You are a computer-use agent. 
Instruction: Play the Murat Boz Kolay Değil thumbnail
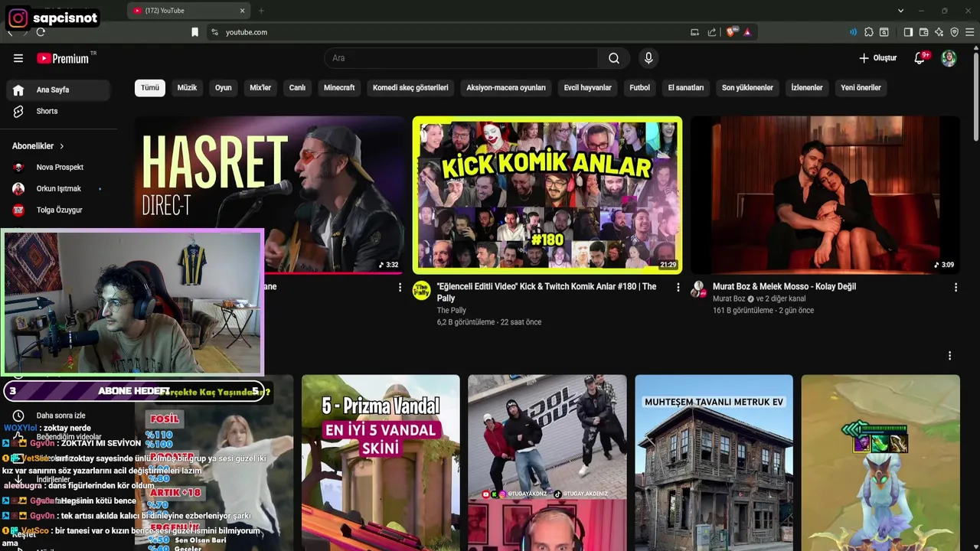click(x=825, y=194)
